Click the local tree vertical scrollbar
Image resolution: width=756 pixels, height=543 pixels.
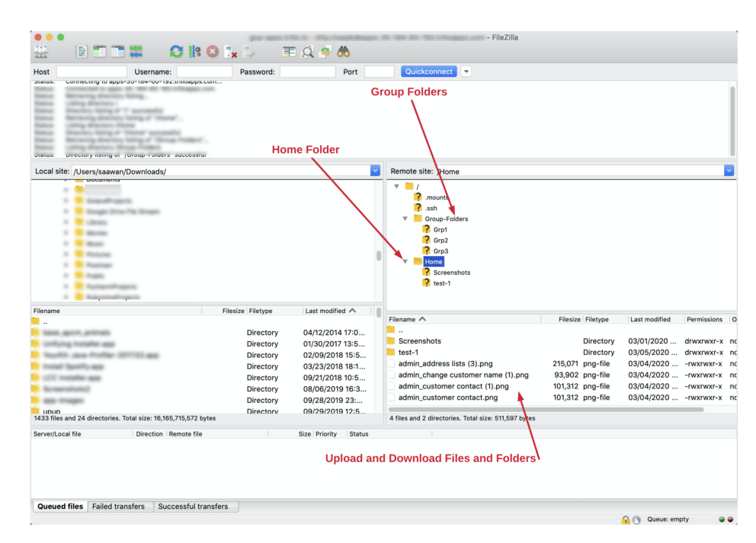(x=379, y=256)
